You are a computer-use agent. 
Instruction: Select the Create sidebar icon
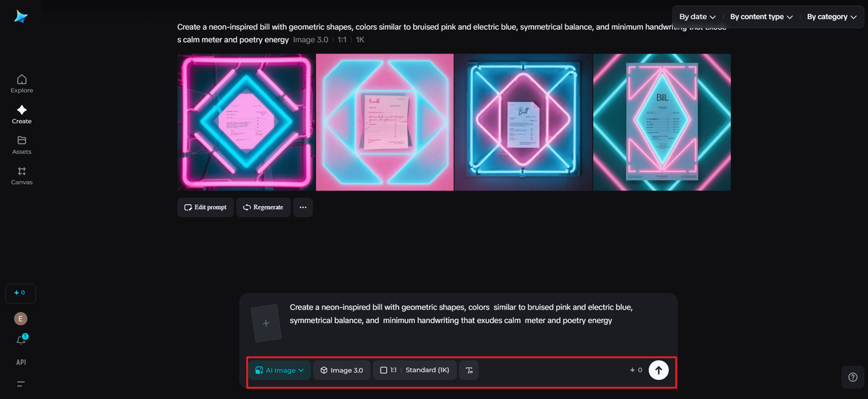(x=22, y=114)
